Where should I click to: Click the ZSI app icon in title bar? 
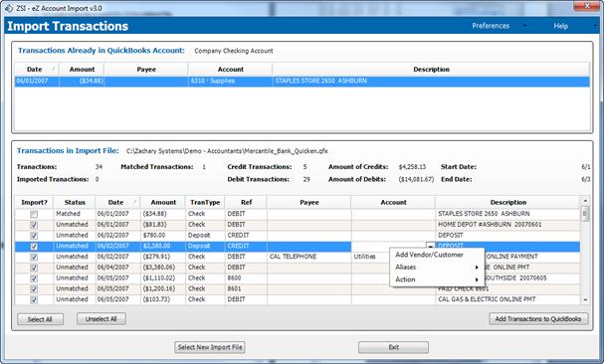(x=9, y=8)
